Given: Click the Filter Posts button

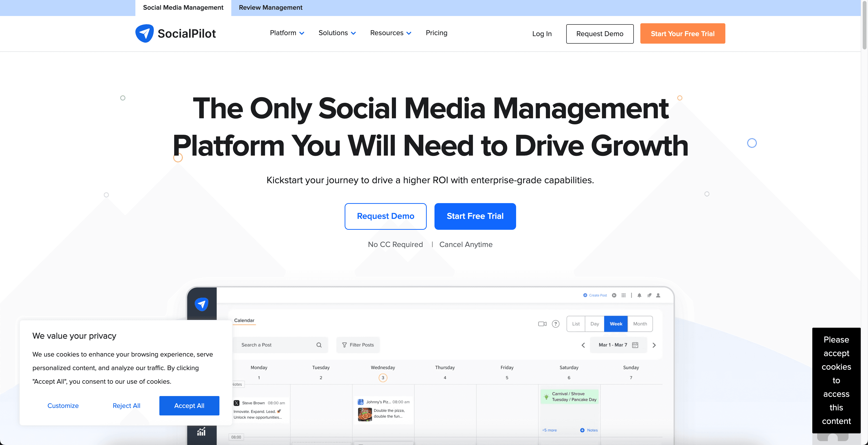Looking at the screenshot, I should click(x=358, y=345).
